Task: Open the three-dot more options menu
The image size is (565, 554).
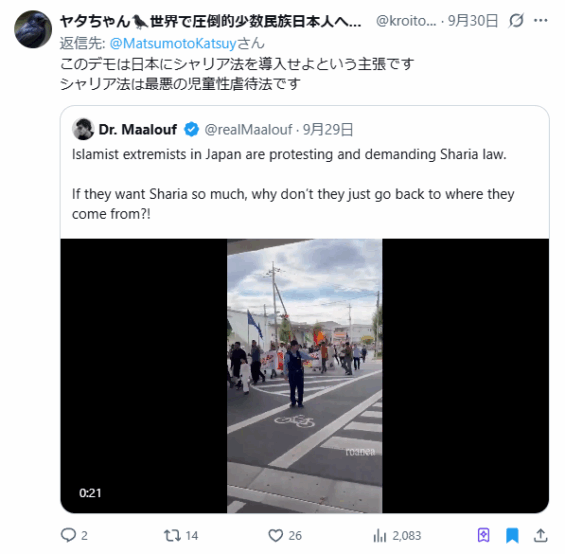Action: point(540,21)
